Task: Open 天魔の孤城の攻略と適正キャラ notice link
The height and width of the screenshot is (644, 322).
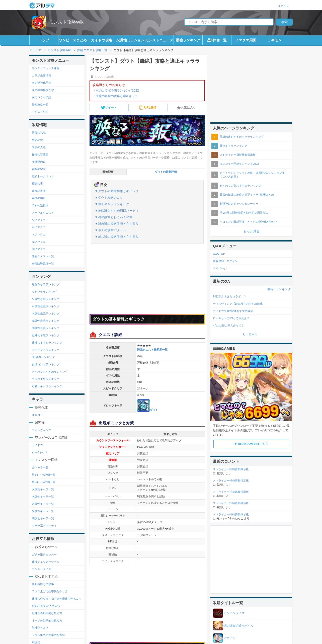Action: (x=117, y=96)
